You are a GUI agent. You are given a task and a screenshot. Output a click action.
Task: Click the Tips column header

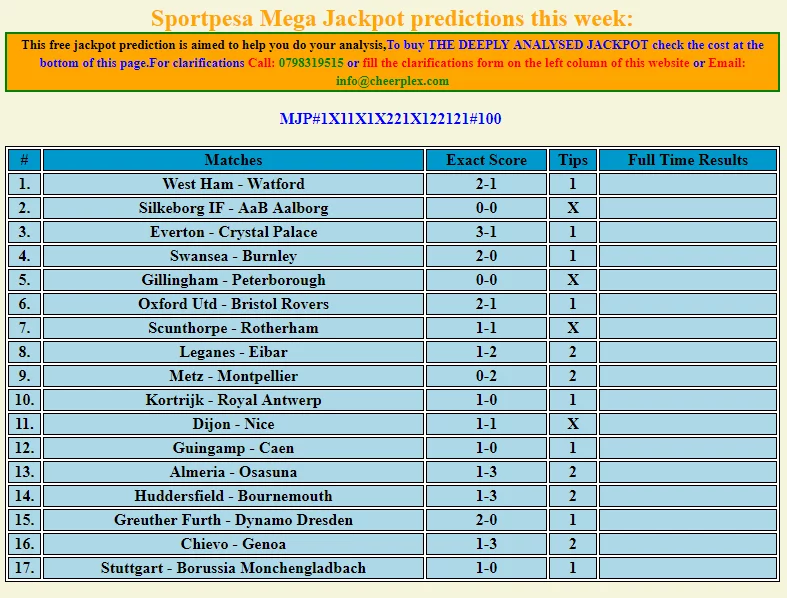pos(573,160)
